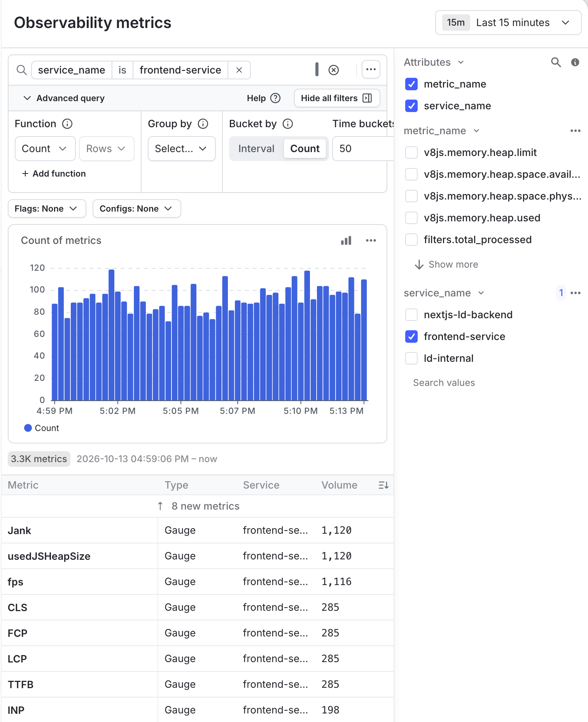The width and height of the screenshot is (588, 722).
Task: Open service_name section more options
Action: (x=576, y=293)
